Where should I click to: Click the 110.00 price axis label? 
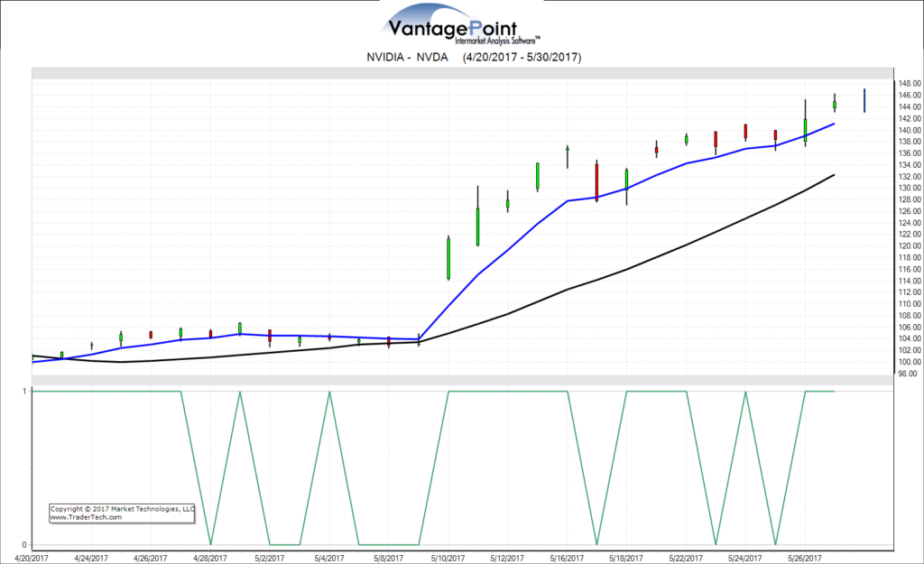click(910, 304)
